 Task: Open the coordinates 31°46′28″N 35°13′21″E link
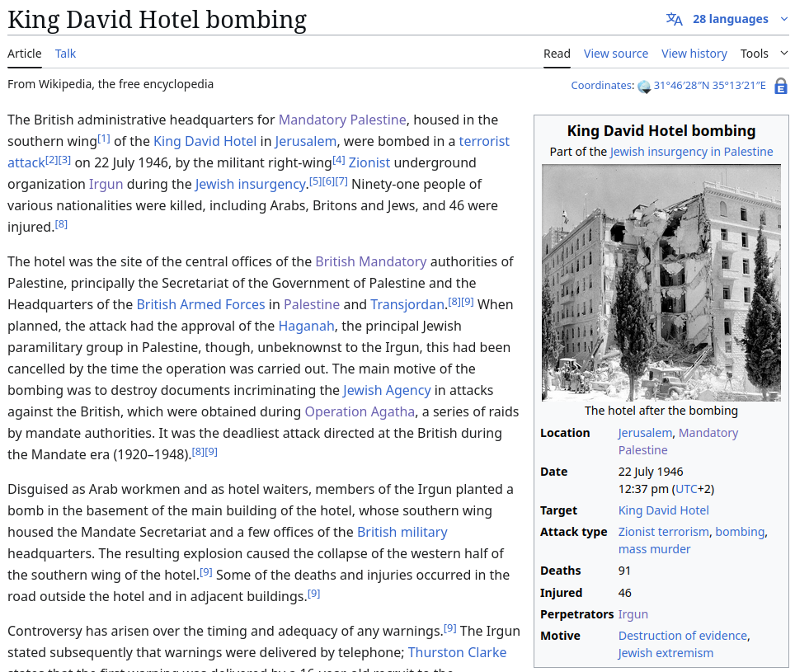pyautogui.click(x=709, y=85)
